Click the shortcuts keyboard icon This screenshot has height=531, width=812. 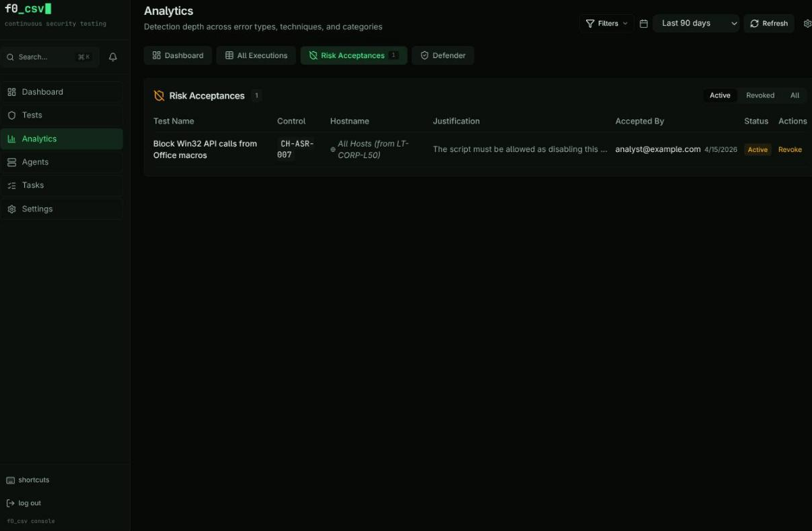[10, 480]
